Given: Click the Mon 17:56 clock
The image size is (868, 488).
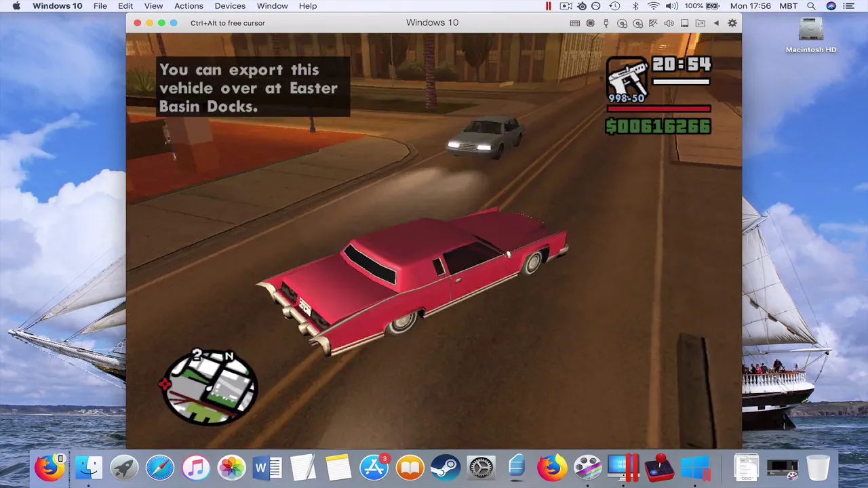Looking at the screenshot, I should point(750,6).
